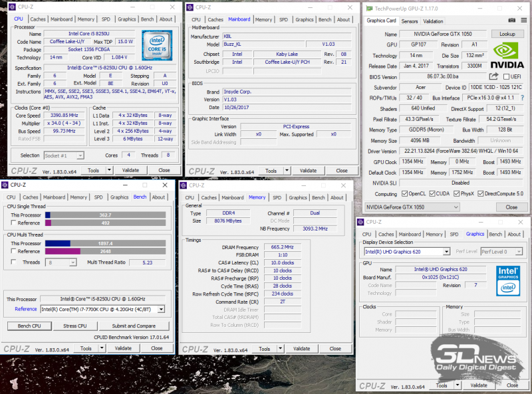This screenshot has width=532, height=394.
Task: Click the Bus Interface question mark icon
Action: pyautogui.click(x=522, y=98)
